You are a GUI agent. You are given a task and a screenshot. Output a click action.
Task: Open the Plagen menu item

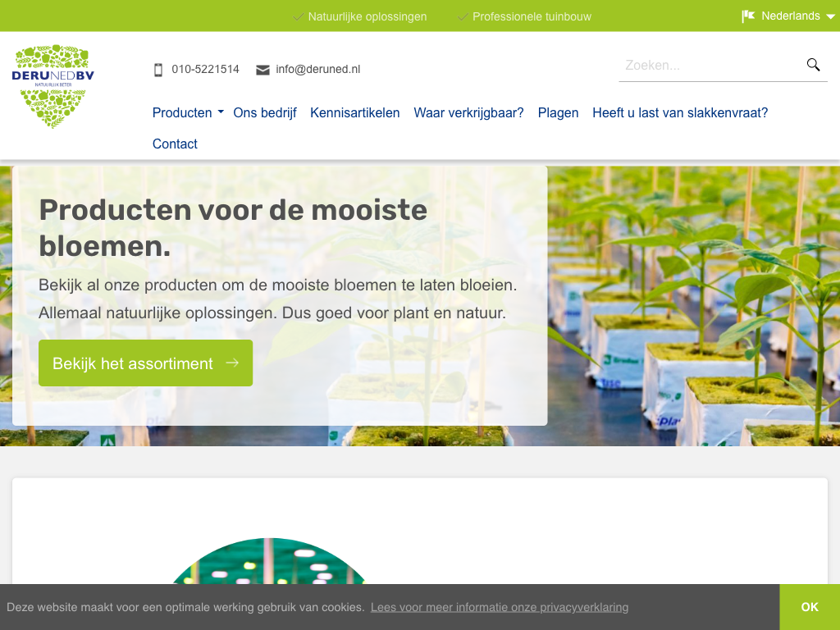click(x=558, y=113)
